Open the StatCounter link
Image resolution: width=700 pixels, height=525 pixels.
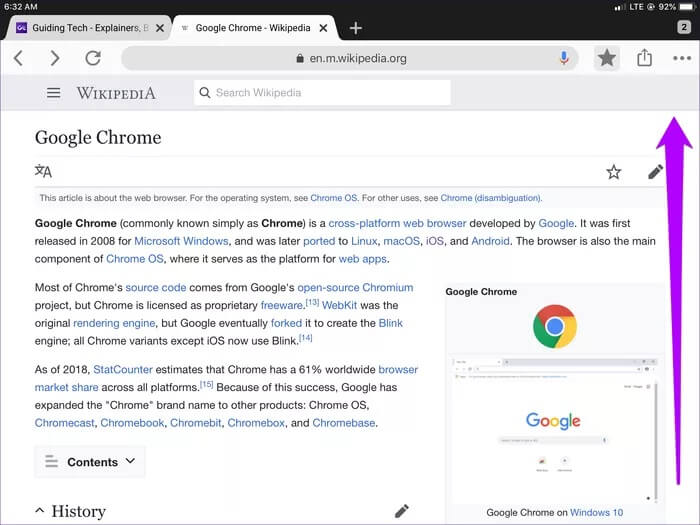[123, 370]
